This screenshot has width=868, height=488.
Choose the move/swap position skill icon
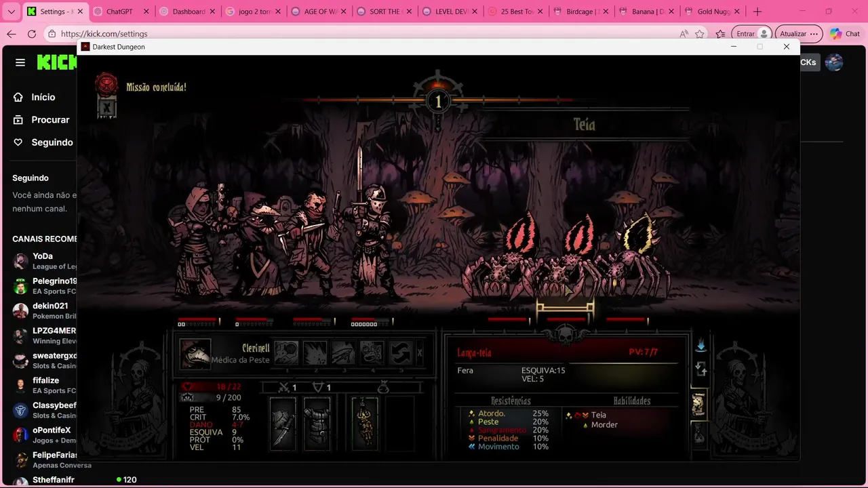coord(400,353)
